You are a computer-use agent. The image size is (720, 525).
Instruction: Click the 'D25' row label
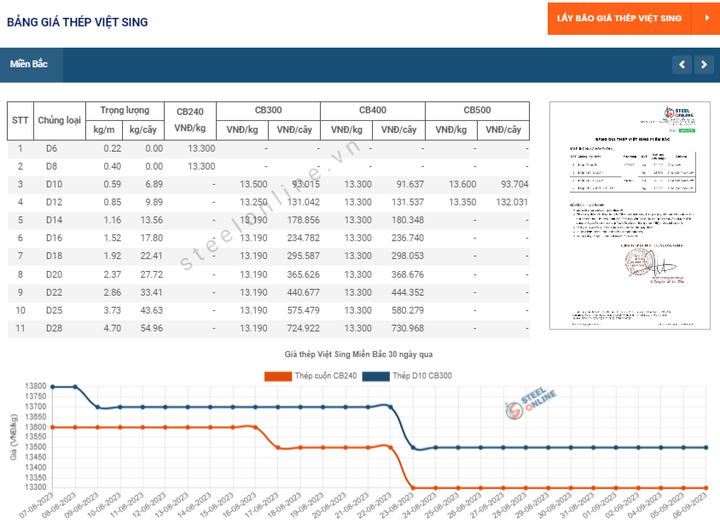tap(54, 311)
